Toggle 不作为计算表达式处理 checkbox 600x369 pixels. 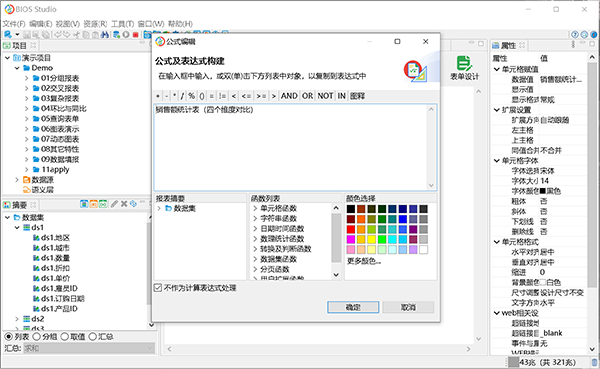click(158, 288)
